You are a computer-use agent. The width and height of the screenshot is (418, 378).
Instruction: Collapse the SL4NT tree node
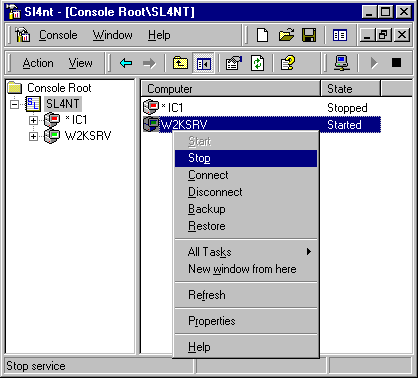click(14, 104)
